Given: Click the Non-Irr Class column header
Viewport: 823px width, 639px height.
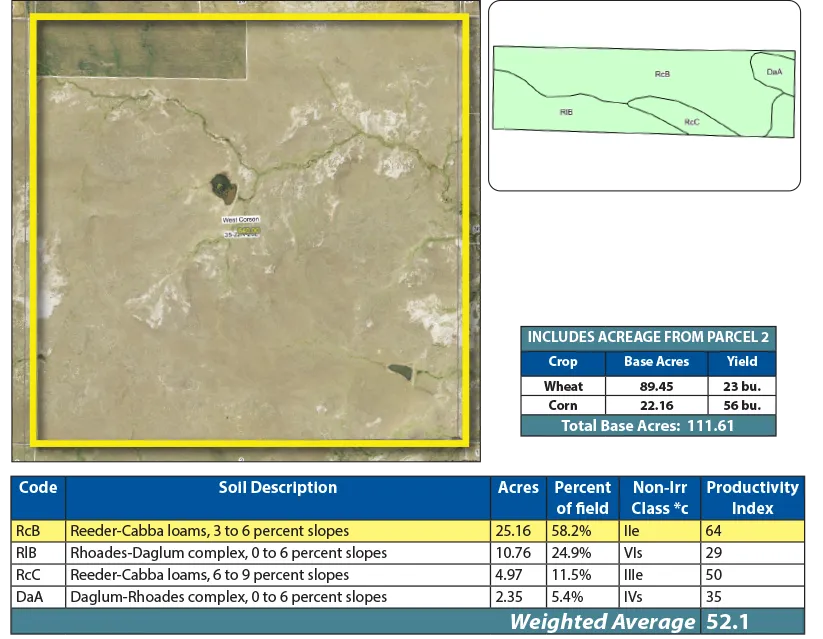Looking at the screenshot, I should click(x=657, y=497).
